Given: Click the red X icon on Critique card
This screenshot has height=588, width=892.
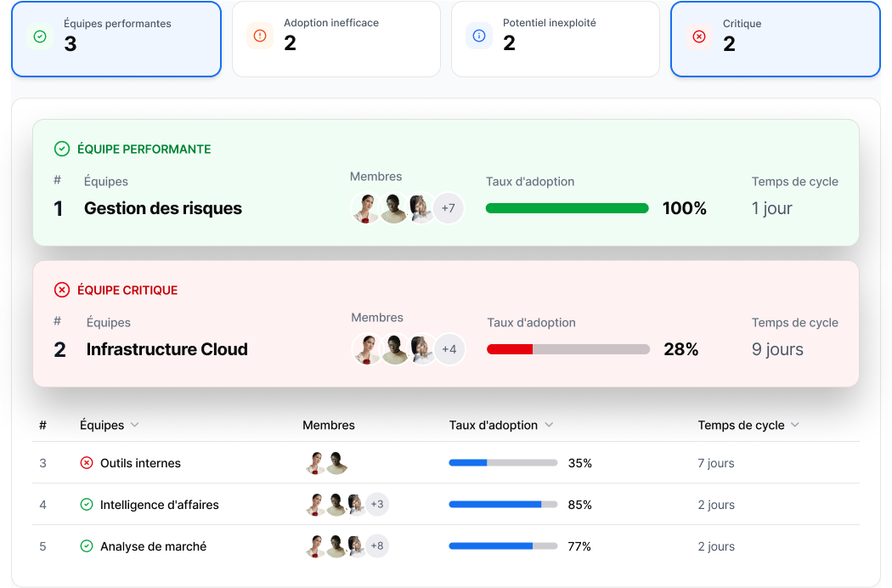Looking at the screenshot, I should (699, 36).
